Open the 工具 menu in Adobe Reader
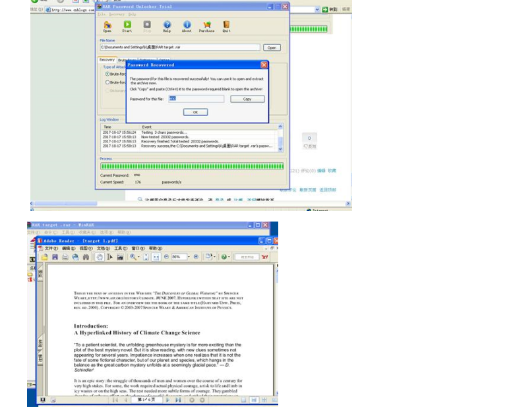This screenshot has height=420, width=511. coord(121,249)
